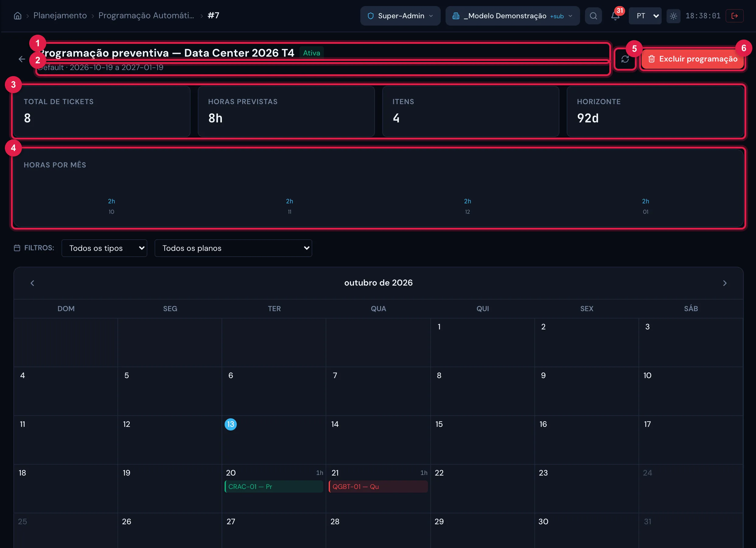
Task: Go to the home breadcrumb icon
Action: click(18, 16)
